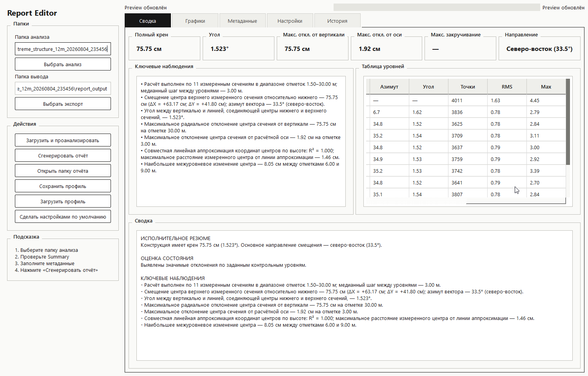
Task: Click the Угол card value 1.523°
Action: point(220,49)
